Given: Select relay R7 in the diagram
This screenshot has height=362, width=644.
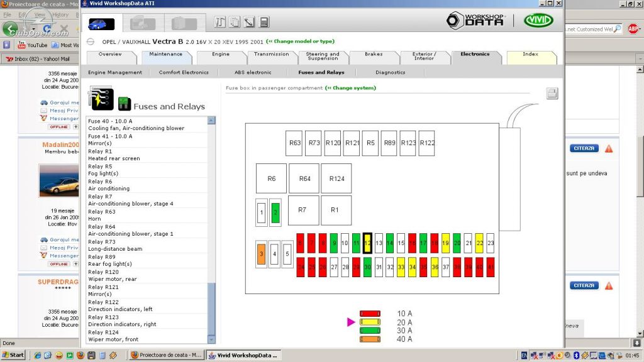Looking at the screenshot, I should pos(304,210).
